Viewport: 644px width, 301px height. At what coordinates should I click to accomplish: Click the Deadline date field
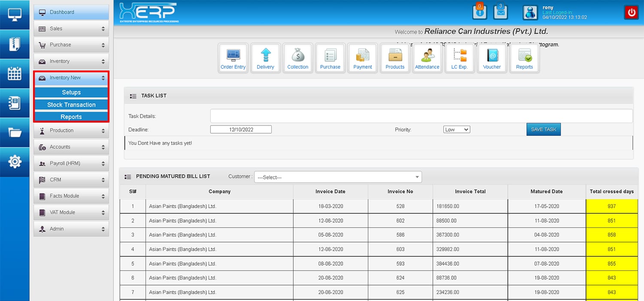(x=241, y=129)
